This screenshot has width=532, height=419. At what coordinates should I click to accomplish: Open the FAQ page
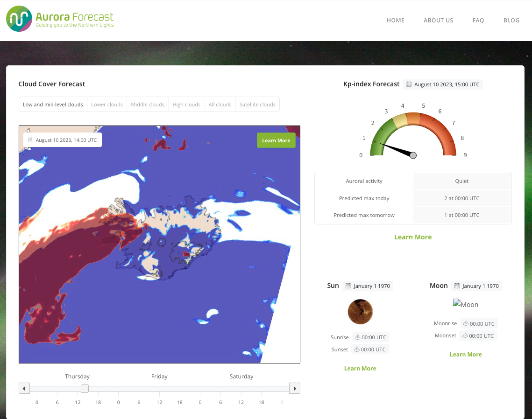[x=478, y=21]
